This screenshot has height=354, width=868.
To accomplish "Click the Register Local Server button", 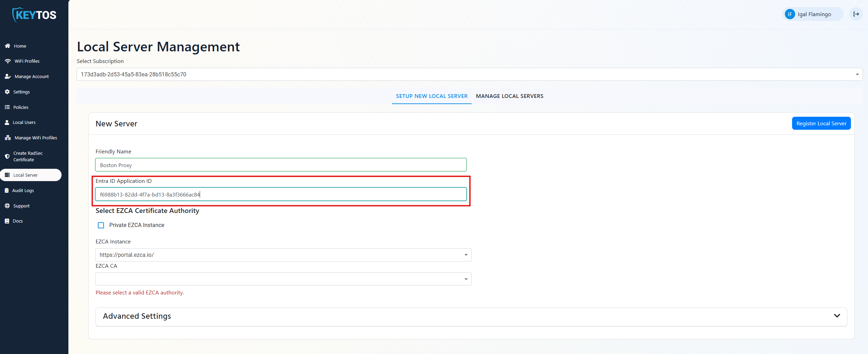I will 821,124.
